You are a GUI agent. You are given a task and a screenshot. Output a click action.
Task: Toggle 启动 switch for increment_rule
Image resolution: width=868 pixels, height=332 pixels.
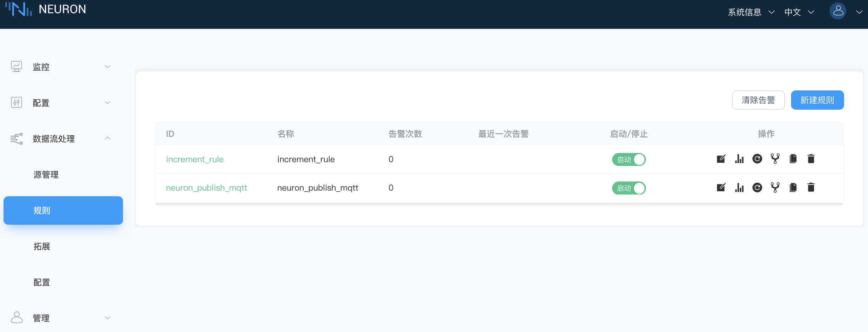coord(629,160)
